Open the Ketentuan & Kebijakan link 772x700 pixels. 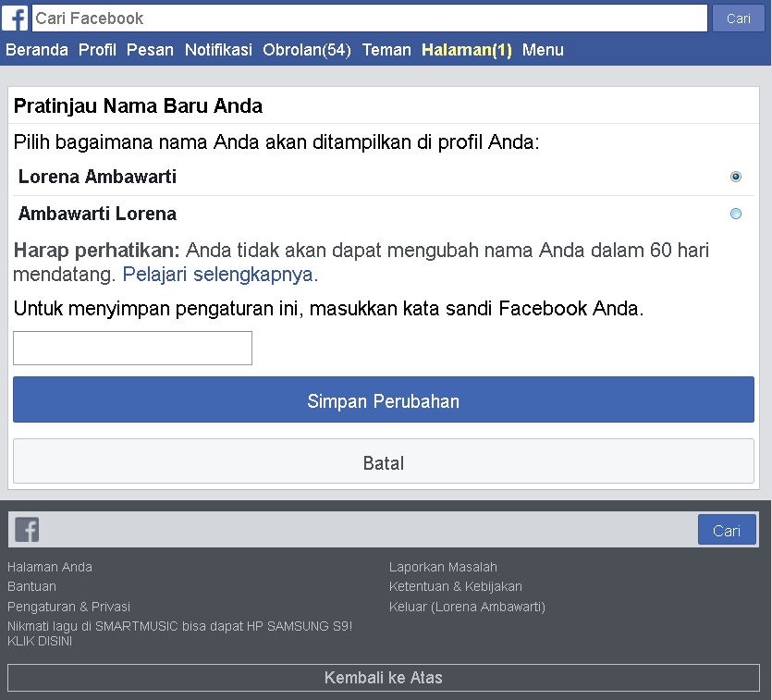(456, 587)
